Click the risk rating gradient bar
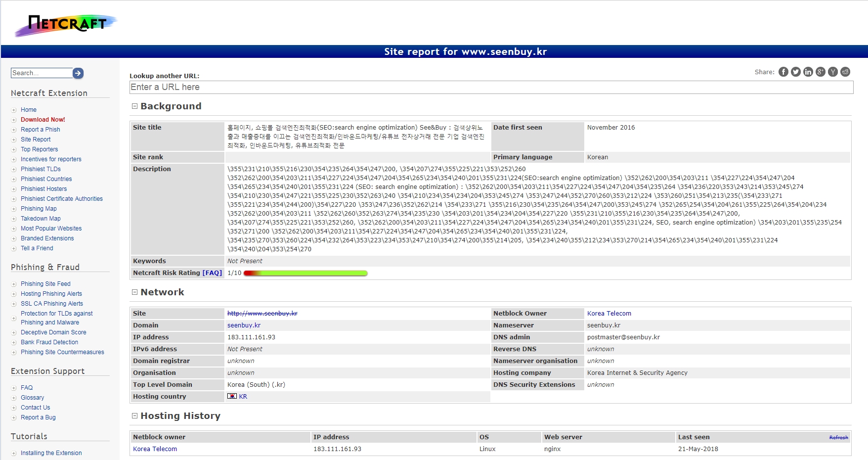This screenshot has width=868, height=460. pos(305,273)
